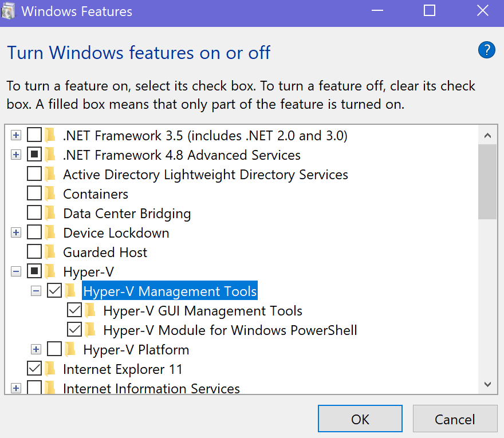Expand the Device Lockdown node

click(x=16, y=232)
